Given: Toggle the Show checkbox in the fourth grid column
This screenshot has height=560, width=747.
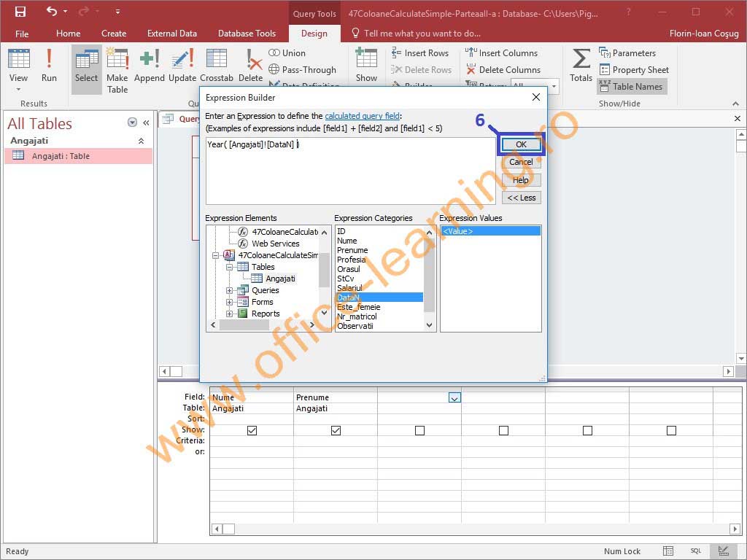Looking at the screenshot, I should pos(503,430).
